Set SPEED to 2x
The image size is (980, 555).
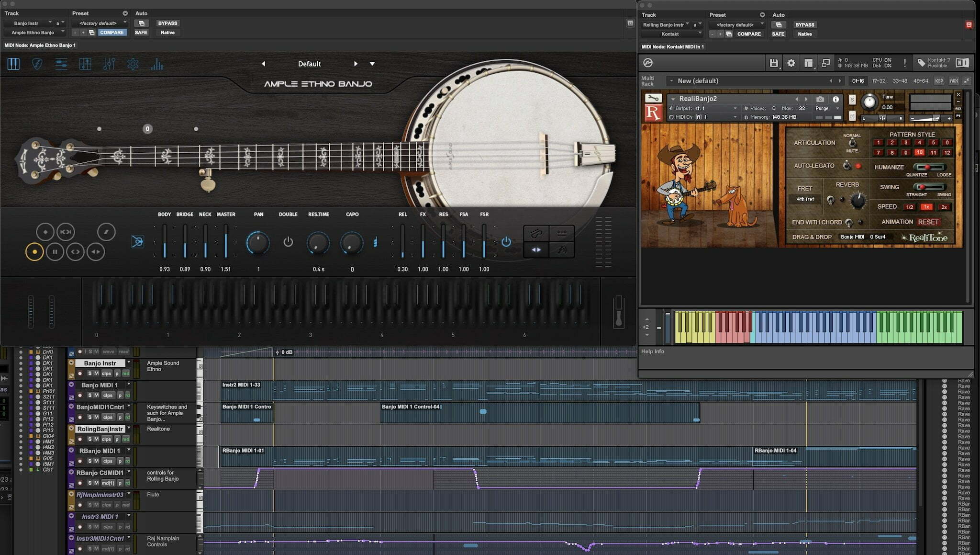[x=944, y=207]
